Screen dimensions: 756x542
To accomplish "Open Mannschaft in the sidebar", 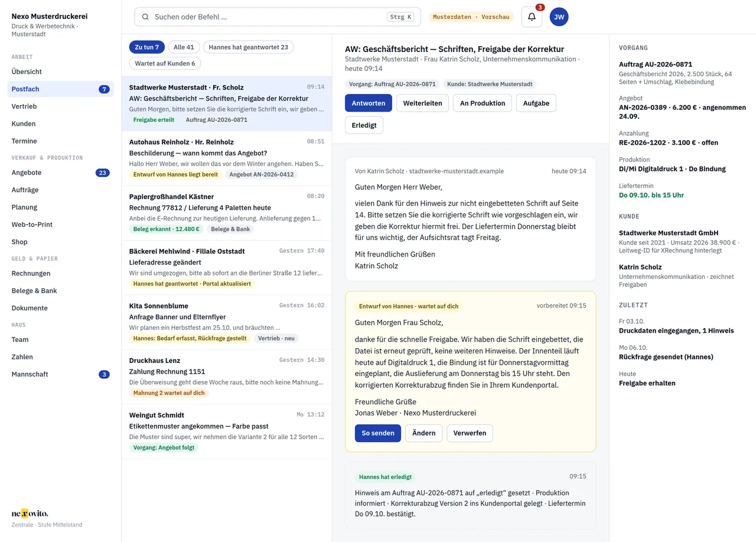I will [x=60, y=374].
